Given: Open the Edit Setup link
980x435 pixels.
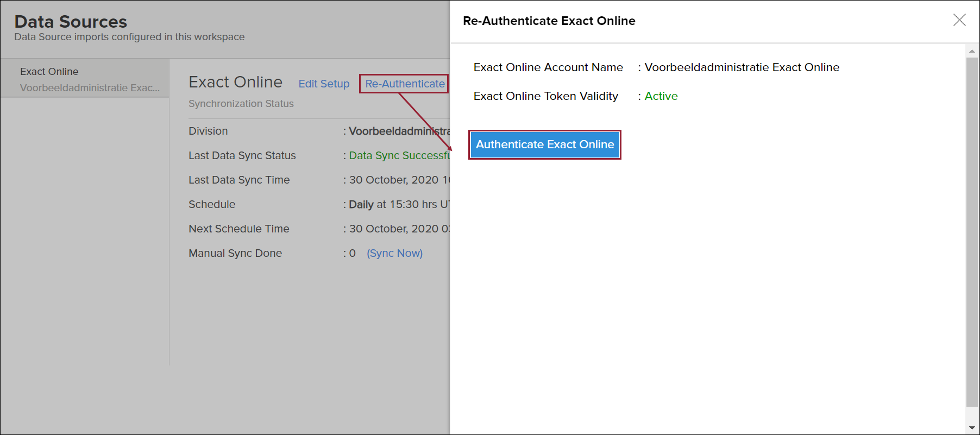Looking at the screenshot, I should point(324,84).
